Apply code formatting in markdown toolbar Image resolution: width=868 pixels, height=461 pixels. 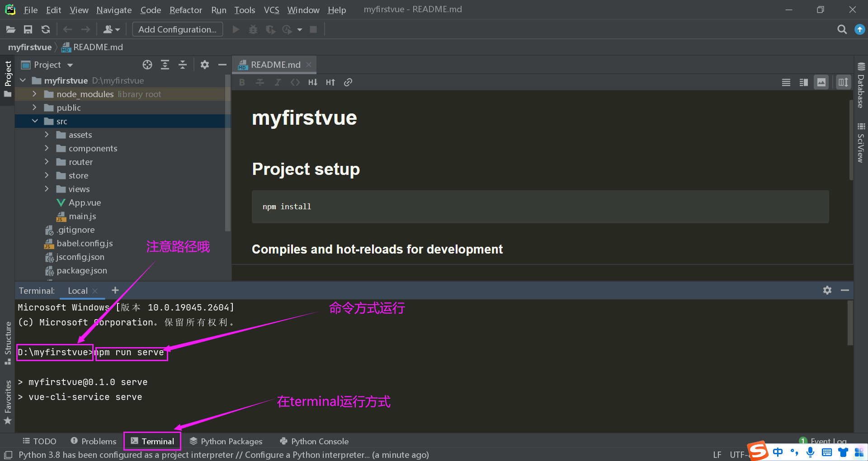tap(295, 82)
